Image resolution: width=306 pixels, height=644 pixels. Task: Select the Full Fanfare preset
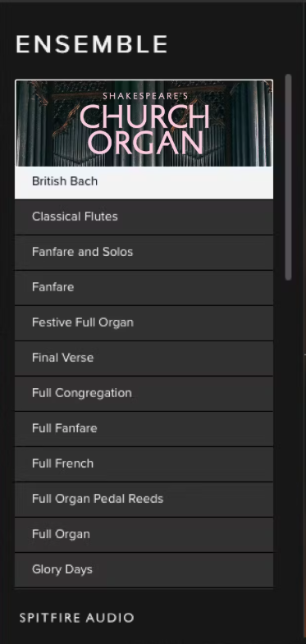(144, 429)
